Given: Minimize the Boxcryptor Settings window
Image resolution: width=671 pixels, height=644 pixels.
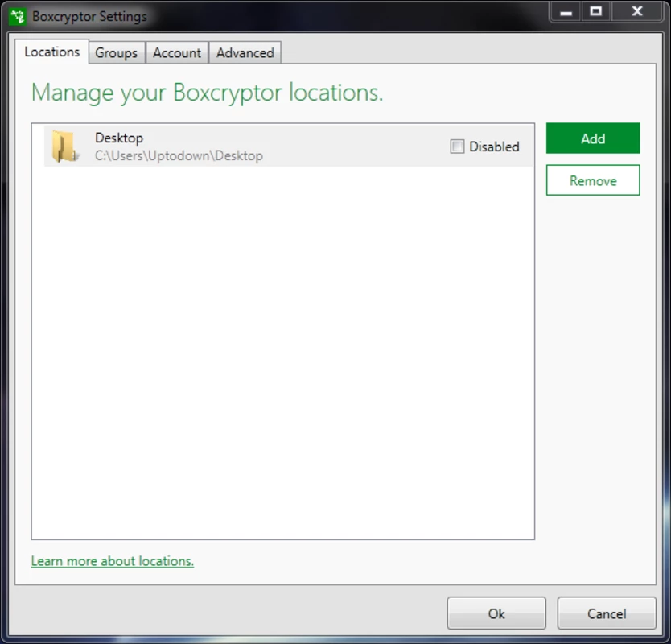Looking at the screenshot, I should (x=566, y=12).
